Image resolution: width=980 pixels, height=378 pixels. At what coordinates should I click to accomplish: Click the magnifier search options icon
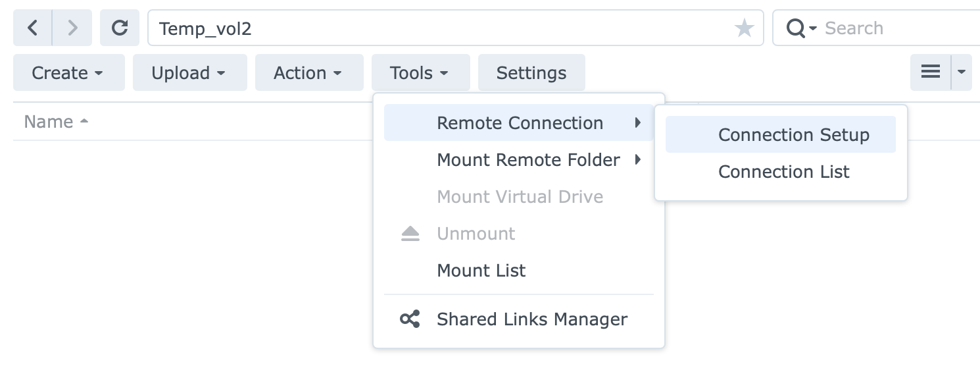click(801, 28)
